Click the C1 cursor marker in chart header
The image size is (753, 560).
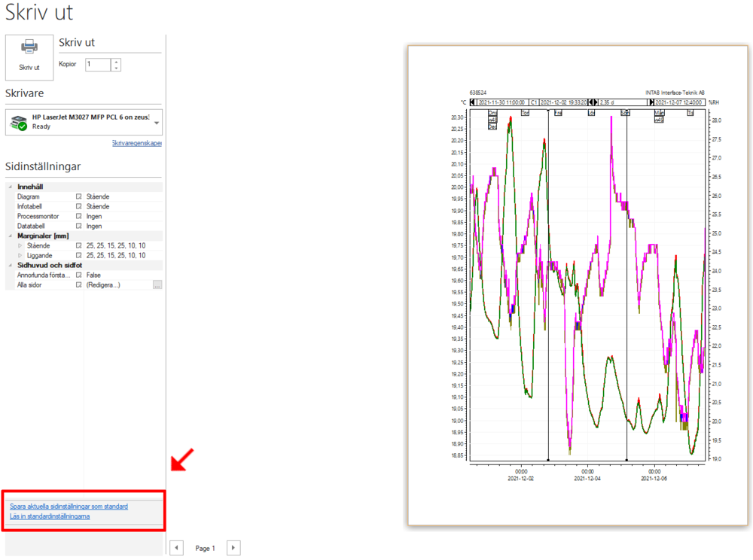534,102
